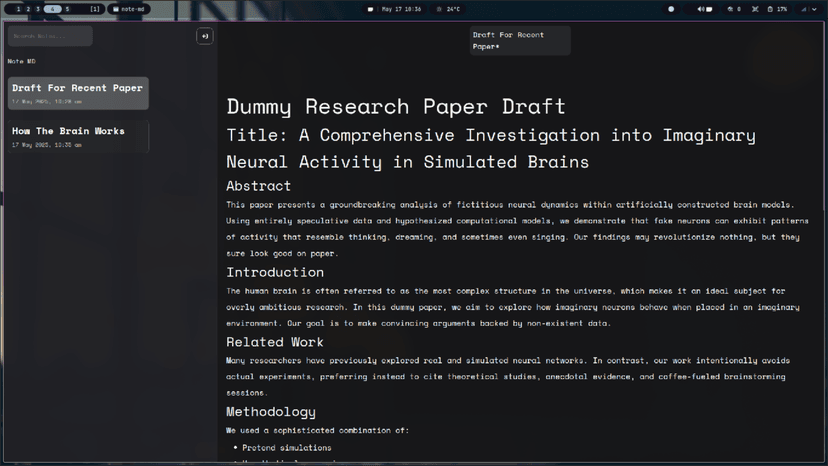This screenshot has height=466, width=828.
Task: Click the crossed tools icon in system tray
Action: (x=756, y=9)
